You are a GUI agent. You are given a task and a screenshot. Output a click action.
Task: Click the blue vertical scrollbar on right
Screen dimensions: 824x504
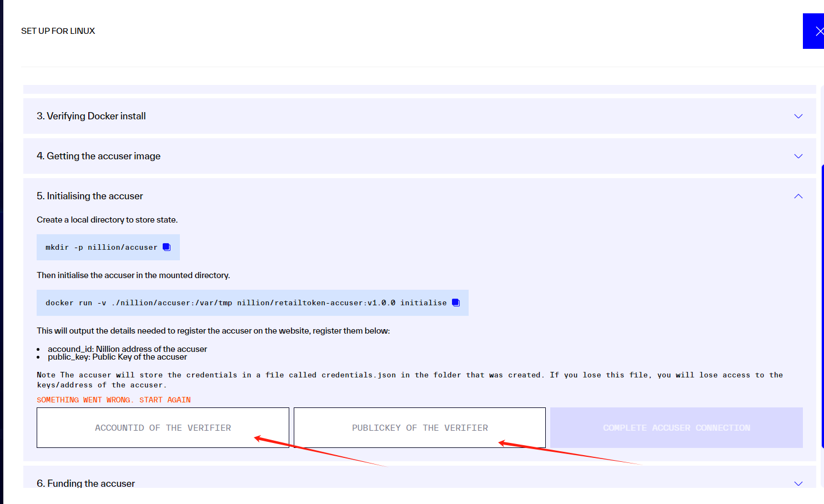(822, 305)
